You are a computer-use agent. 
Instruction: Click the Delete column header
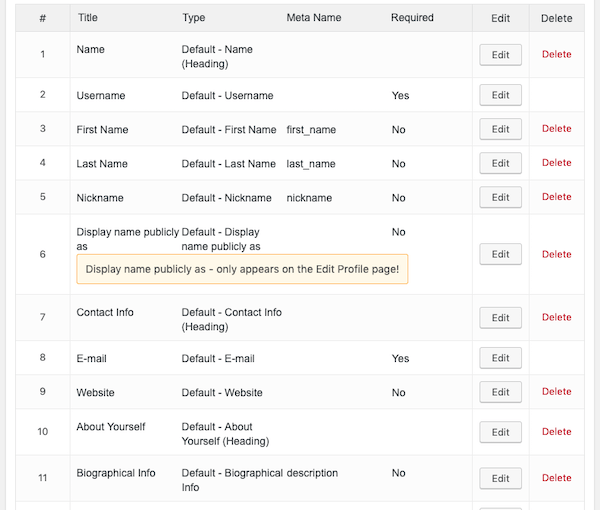click(x=556, y=18)
